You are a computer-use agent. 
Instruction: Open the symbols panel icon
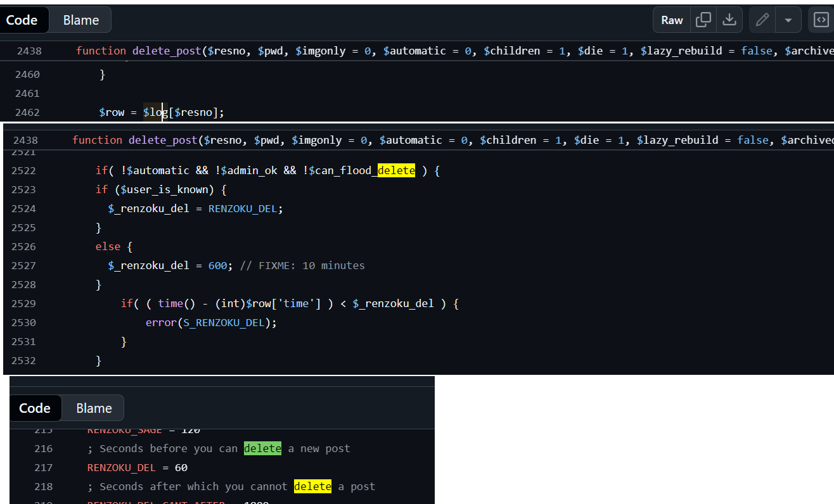(821, 20)
